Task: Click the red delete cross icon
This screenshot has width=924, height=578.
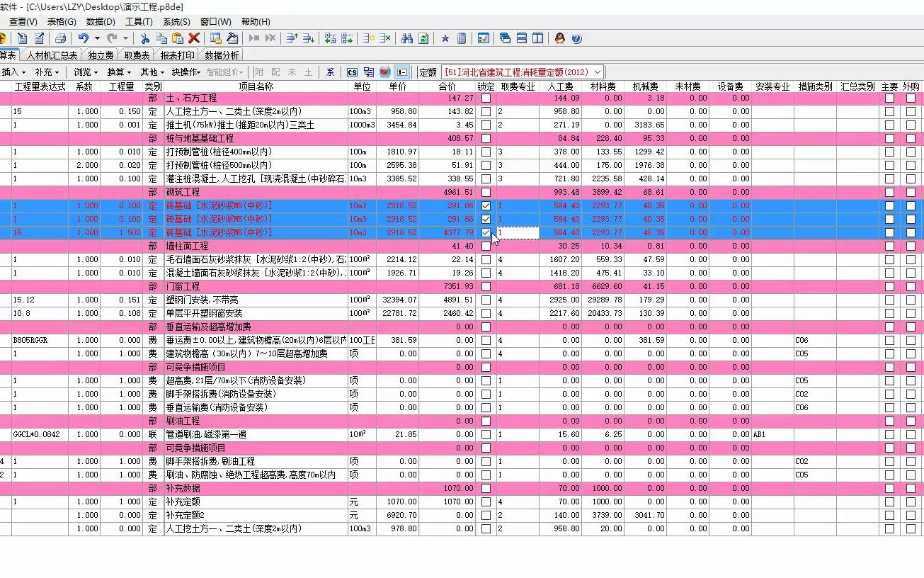Action: pos(193,39)
